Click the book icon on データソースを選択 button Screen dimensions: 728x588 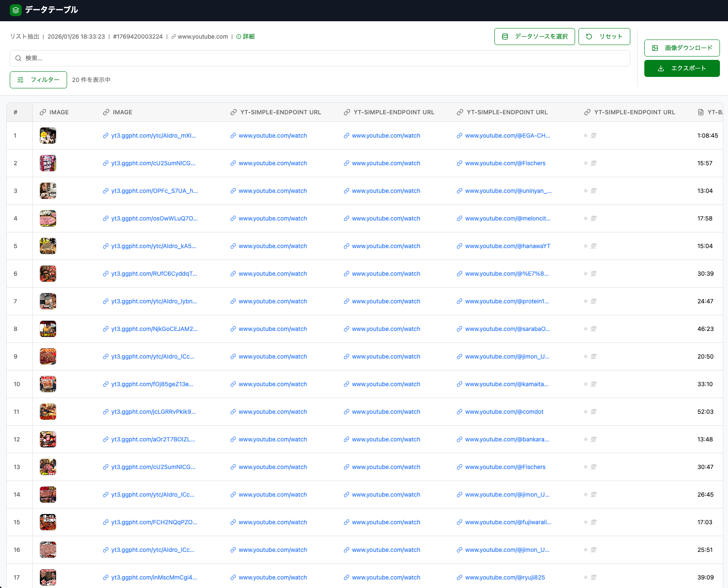pos(504,37)
